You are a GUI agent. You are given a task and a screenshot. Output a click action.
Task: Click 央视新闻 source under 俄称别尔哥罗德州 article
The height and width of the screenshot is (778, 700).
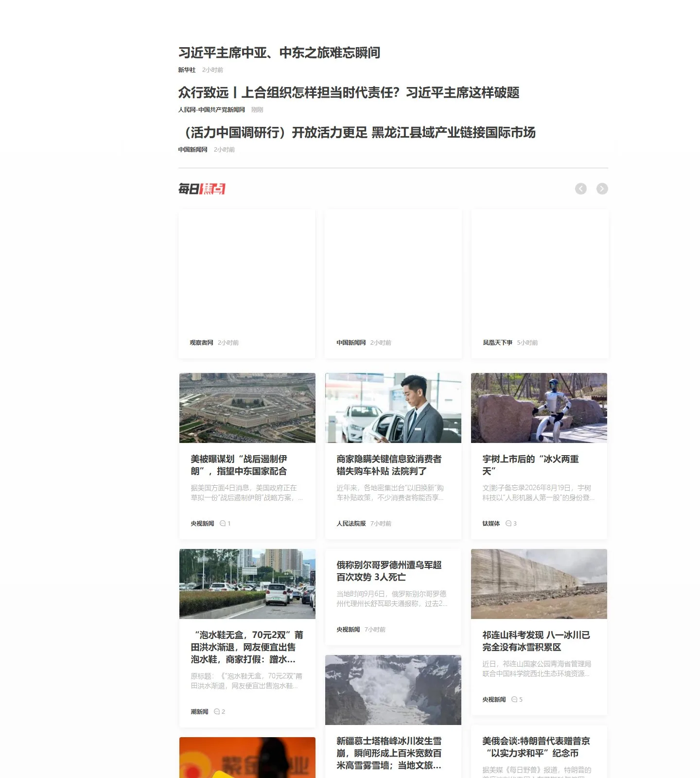348,630
